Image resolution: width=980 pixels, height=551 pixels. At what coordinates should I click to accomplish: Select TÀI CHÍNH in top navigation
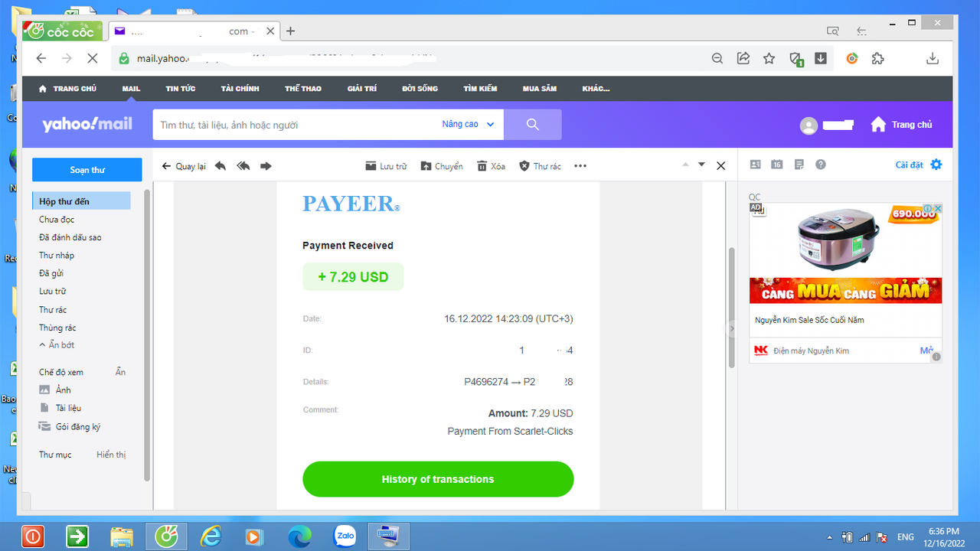[x=240, y=89]
